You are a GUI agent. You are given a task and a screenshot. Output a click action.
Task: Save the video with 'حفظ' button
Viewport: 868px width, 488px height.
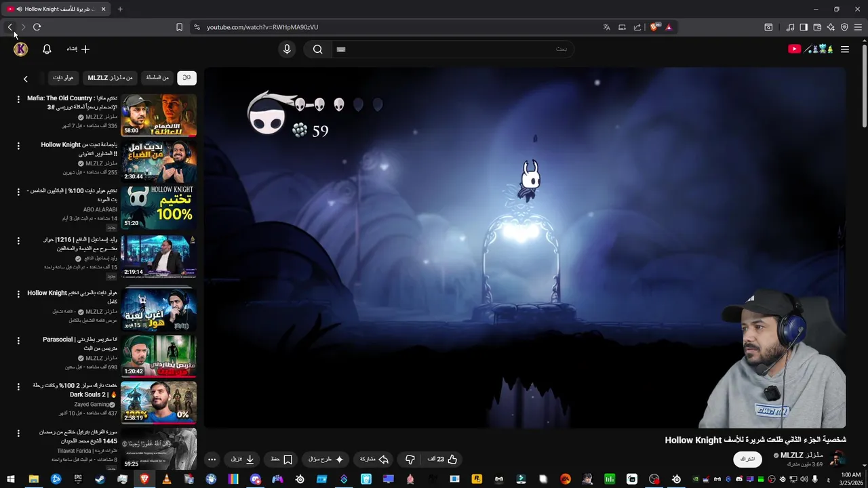281,460
